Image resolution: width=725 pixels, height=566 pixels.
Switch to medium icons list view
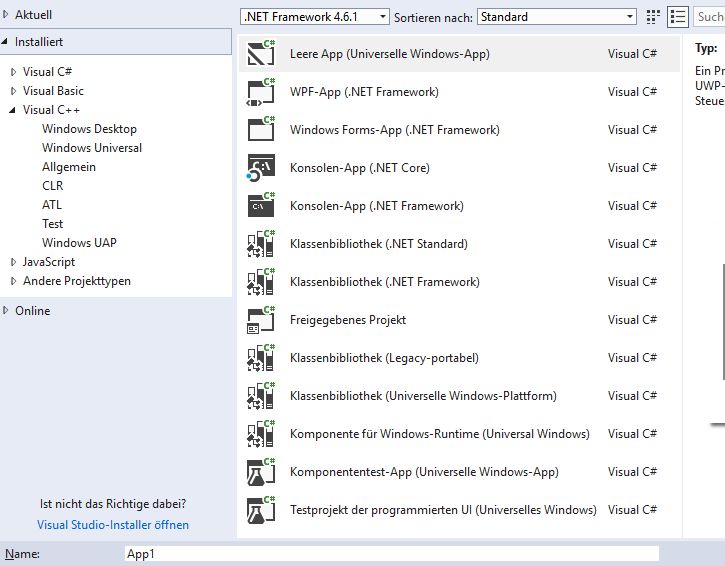tap(678, 17)
